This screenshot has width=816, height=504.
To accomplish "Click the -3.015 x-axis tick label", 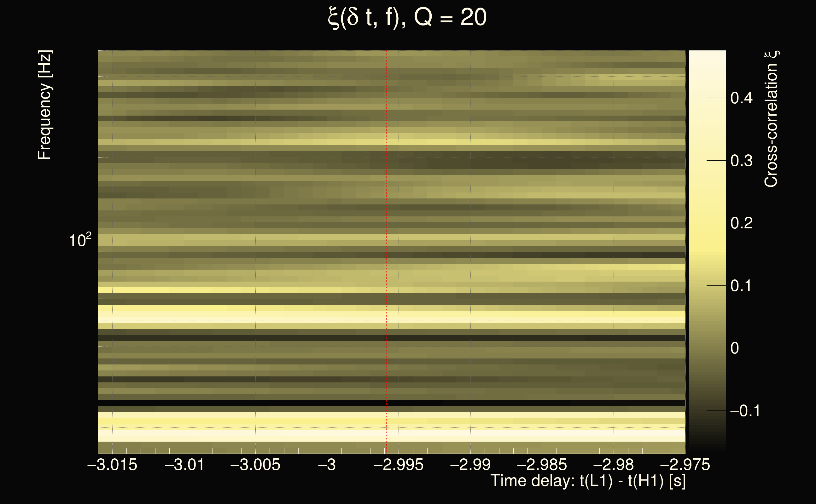I will (x=112, y=465).
